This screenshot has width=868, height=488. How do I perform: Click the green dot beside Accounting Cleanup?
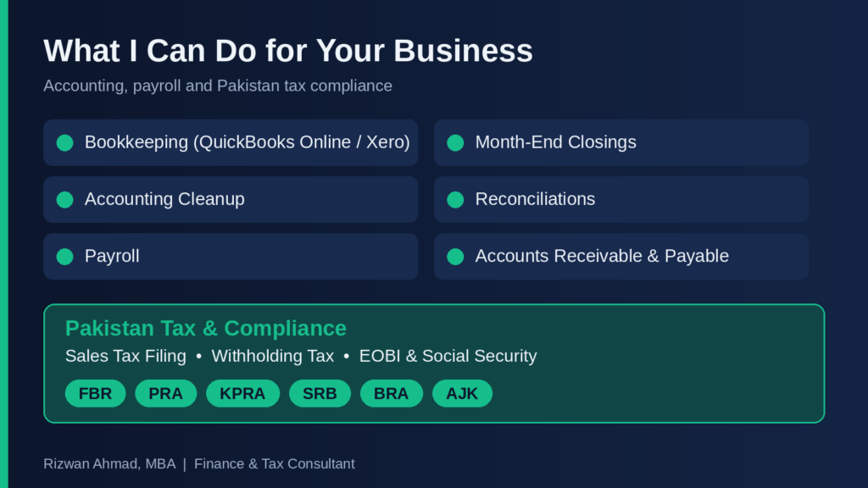64,200
